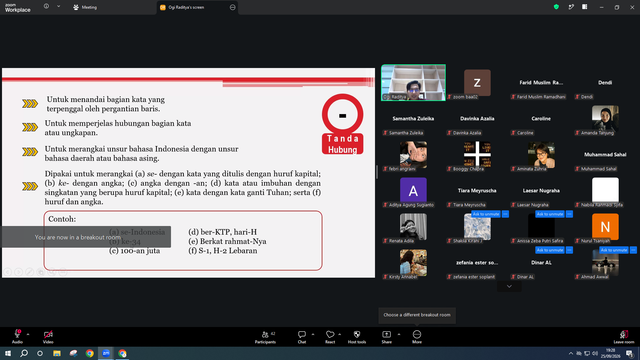Expand chat options arrow beside Chat
The height and width of the screenshot is (360, 640).
point(313,334)
